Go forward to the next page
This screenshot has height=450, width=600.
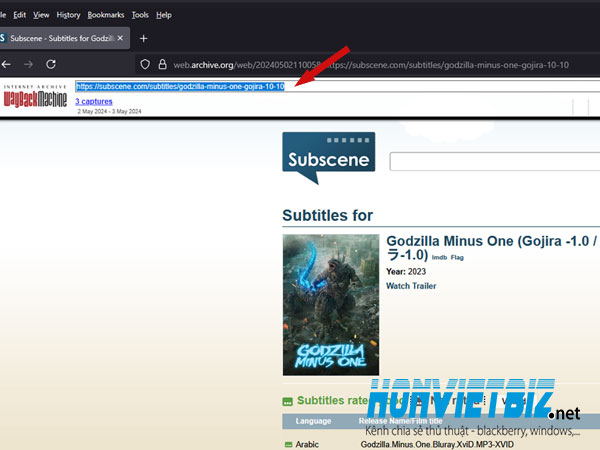28,64
